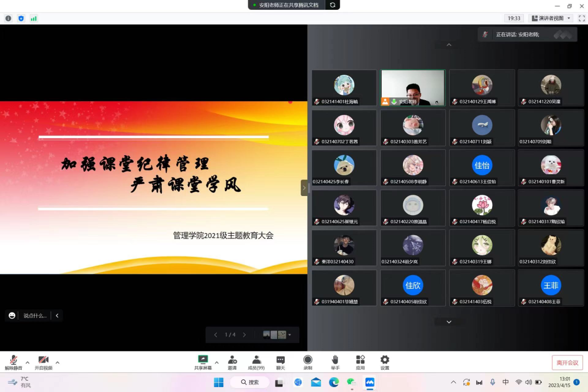The width and height of the screenshot is (588, 392).
Task: Open the clock showing 13:01 2023/4/15
Action: tap(560, 382)
